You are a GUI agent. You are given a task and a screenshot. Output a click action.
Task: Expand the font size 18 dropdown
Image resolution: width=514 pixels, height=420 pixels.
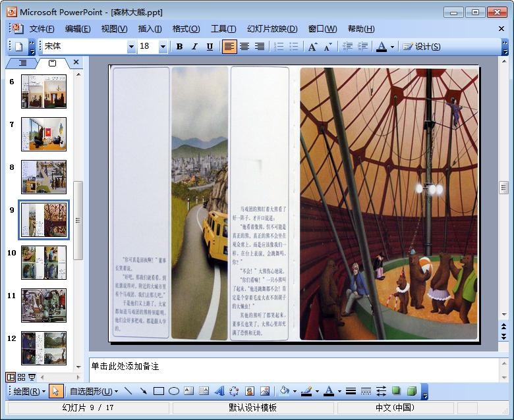[163, 47]
